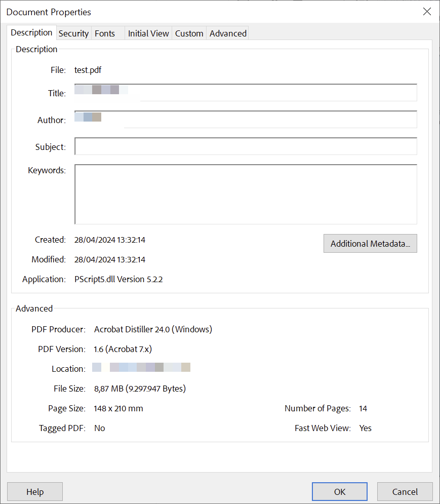The height and width of the screenshot is (504, 440).
Task: Click inside the Title input field
Action: 246,93
